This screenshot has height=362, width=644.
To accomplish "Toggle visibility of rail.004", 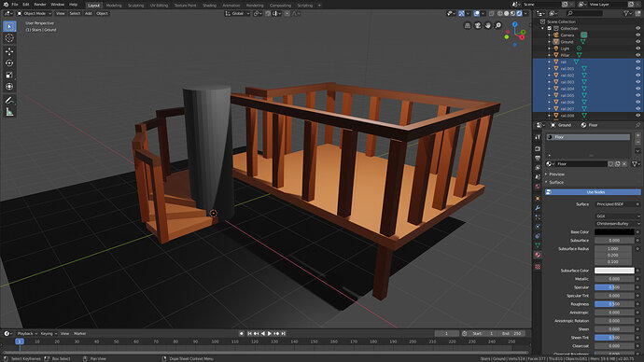I will 637,89.
